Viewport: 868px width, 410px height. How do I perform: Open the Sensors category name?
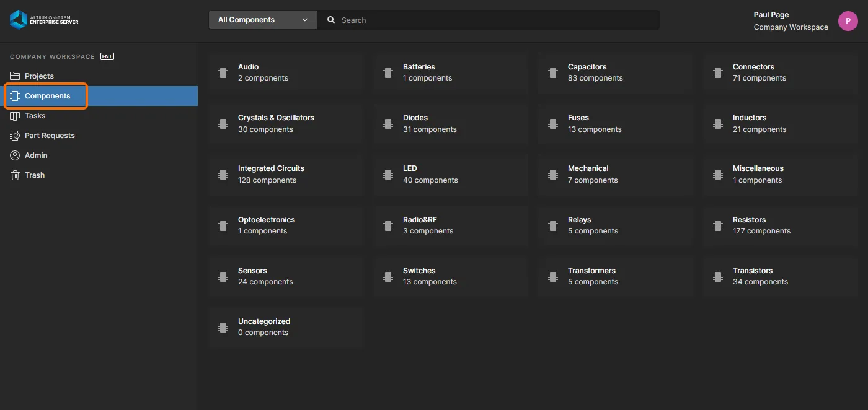click(252, 271)
